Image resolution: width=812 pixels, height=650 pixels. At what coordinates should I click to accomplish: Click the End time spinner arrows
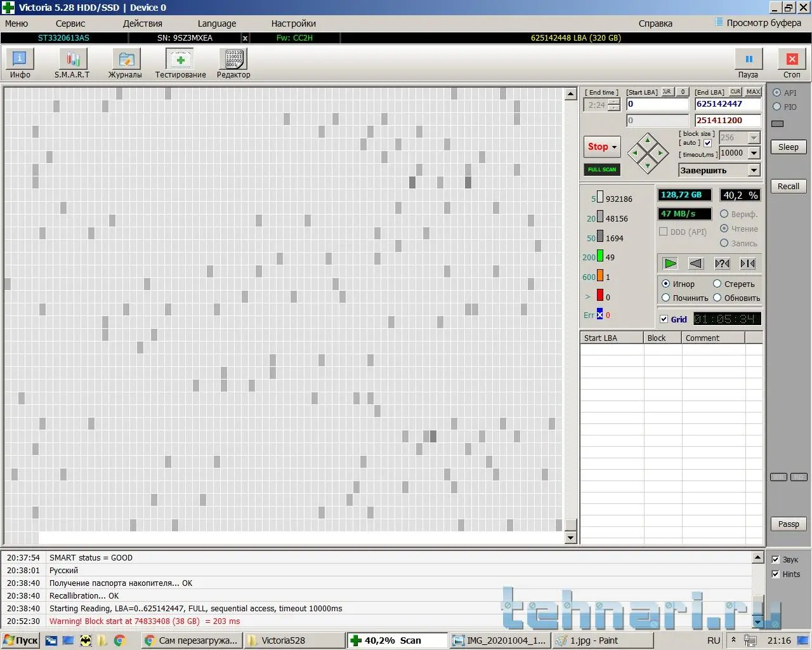(613, 105)
